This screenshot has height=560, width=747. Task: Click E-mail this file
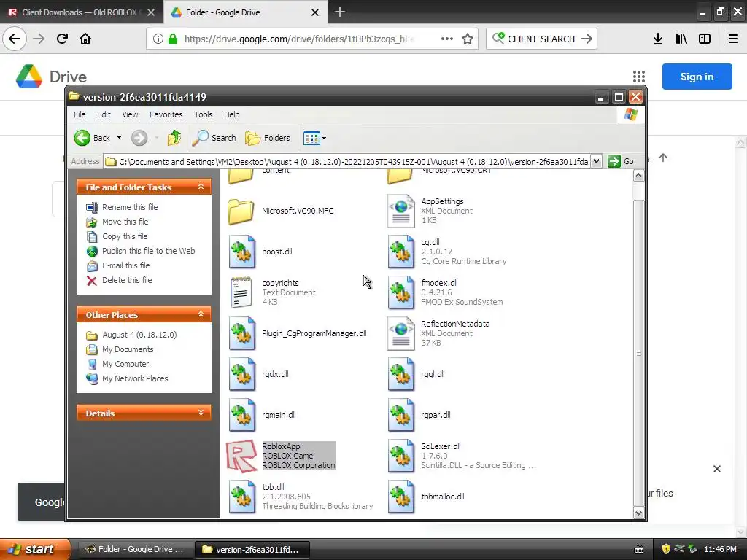click(125, 265)
